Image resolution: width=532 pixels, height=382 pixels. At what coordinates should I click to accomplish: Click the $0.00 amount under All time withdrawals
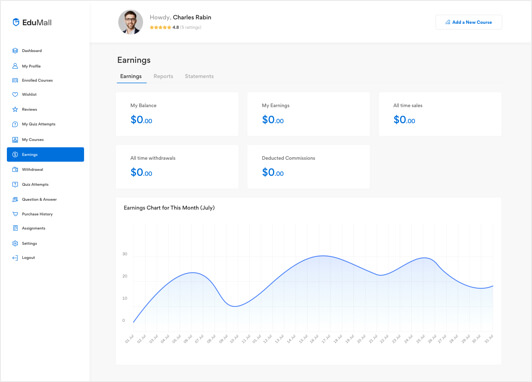click(141, 172)
